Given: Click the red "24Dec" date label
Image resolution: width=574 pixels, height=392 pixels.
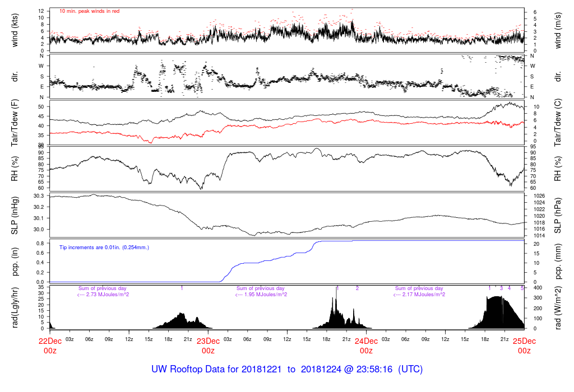Looking at the screenshot, I should [x=366, y=341].
